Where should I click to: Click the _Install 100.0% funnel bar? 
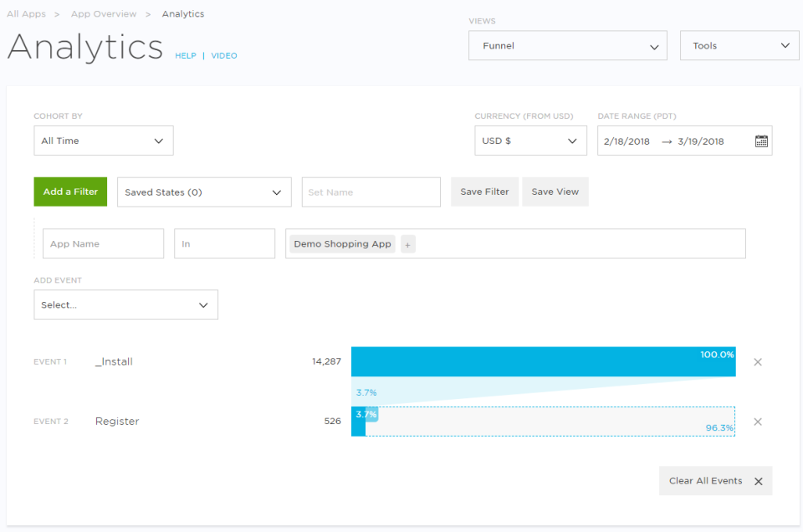tap(543, 362)
